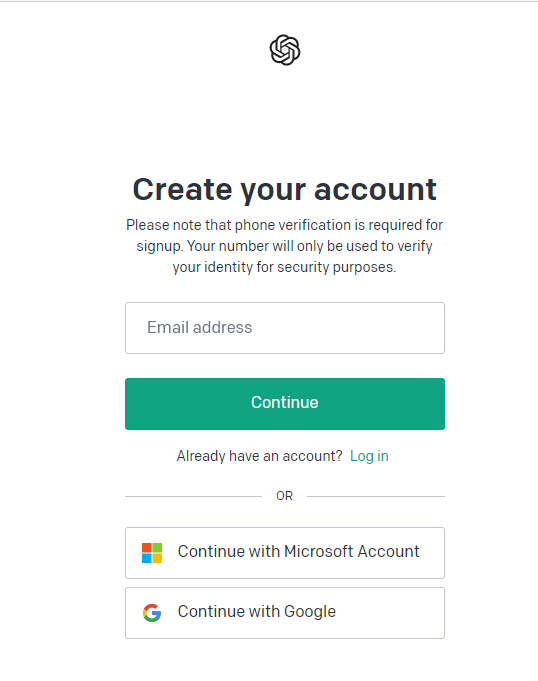Click the Google G logo
Screen dimensions: 538x681
point(152,613)
